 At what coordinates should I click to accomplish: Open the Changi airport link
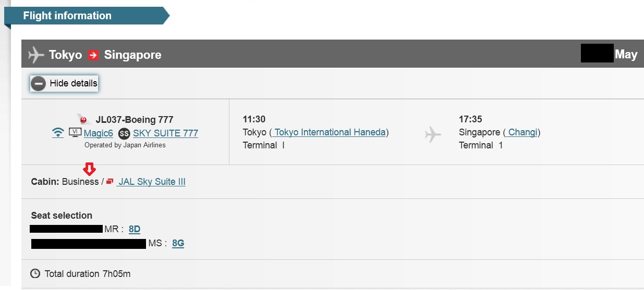point(523,132)
